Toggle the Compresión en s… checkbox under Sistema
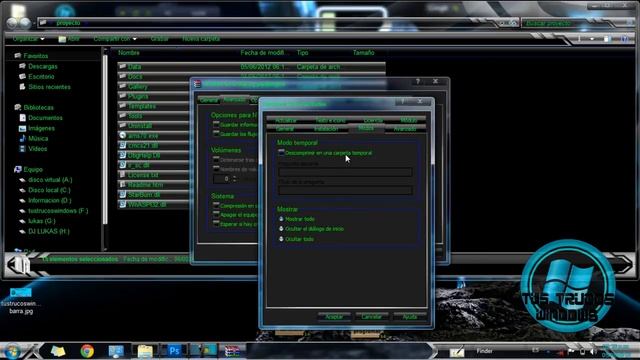This screenshot has height=360, width=640. (216, 206)
